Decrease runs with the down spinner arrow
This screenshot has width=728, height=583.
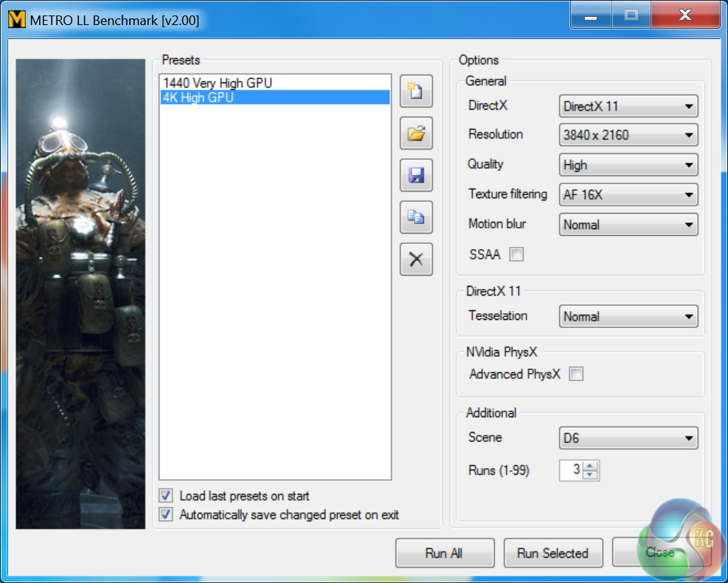click(590, 475)
